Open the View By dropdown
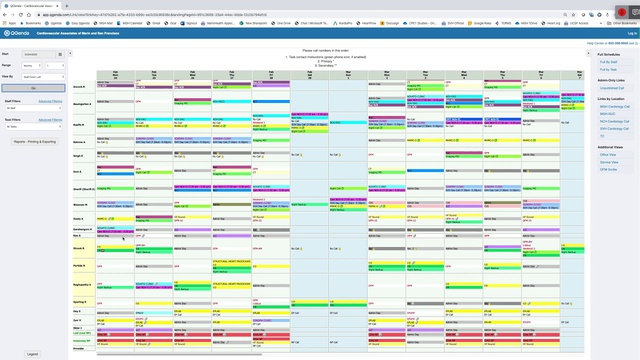 [43, 77]
